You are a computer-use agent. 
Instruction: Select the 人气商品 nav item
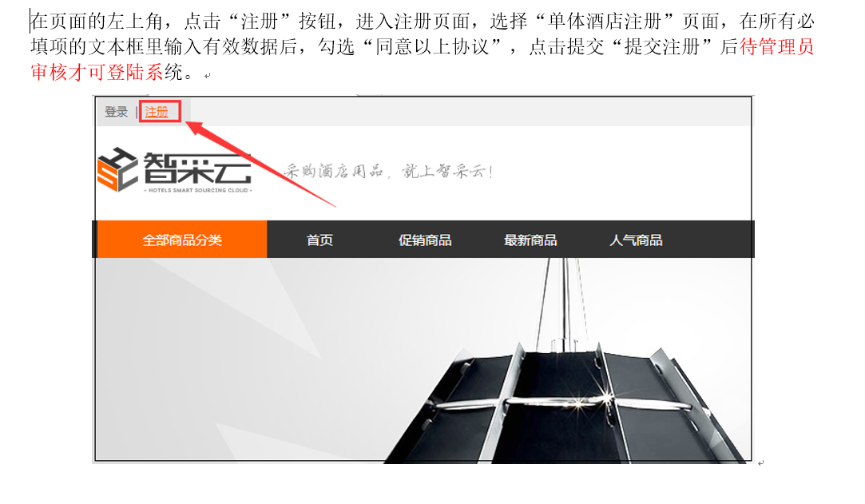click(x=636, y=240)
